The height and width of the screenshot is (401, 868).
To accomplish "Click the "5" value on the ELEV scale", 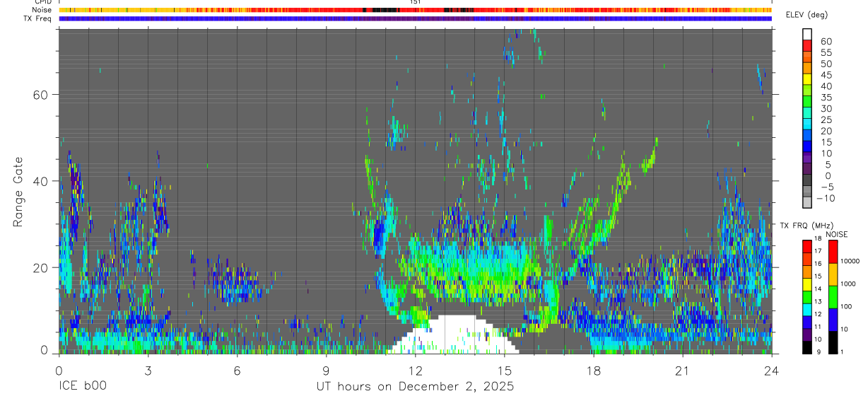I will click(828, 165).
